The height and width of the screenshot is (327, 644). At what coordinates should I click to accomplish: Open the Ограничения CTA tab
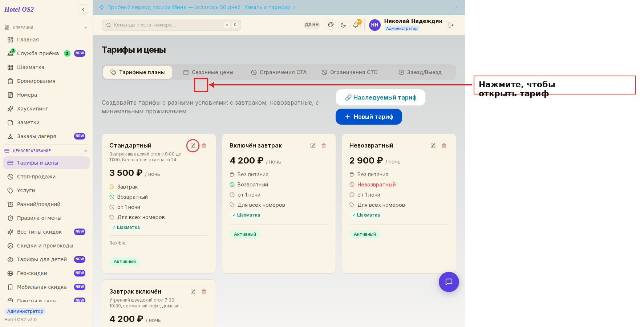(279, 72)
